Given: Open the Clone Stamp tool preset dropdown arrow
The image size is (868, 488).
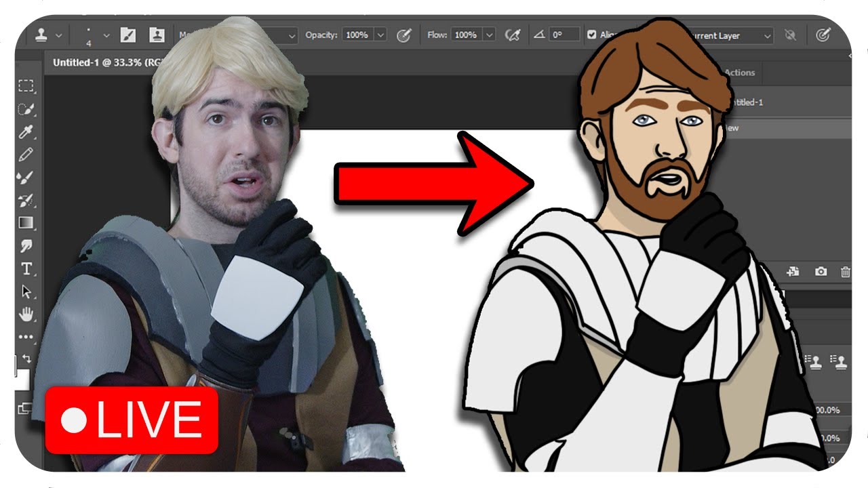Looking at the screenshot, I should point(59,35).
